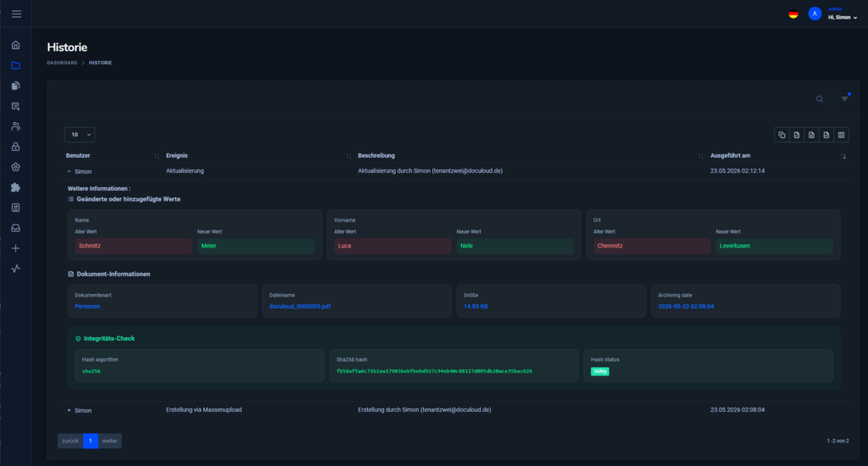Click the timestamp 23.05.2026 02:08:04

(737, 410)
